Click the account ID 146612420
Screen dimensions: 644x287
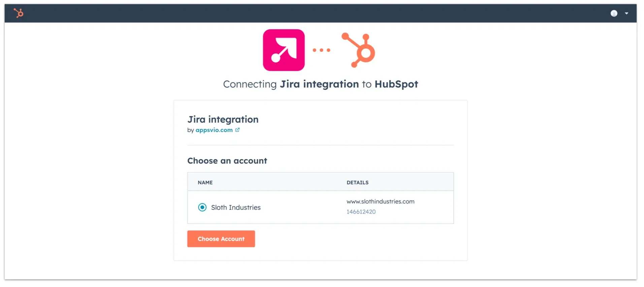click(x=361, y=212)
